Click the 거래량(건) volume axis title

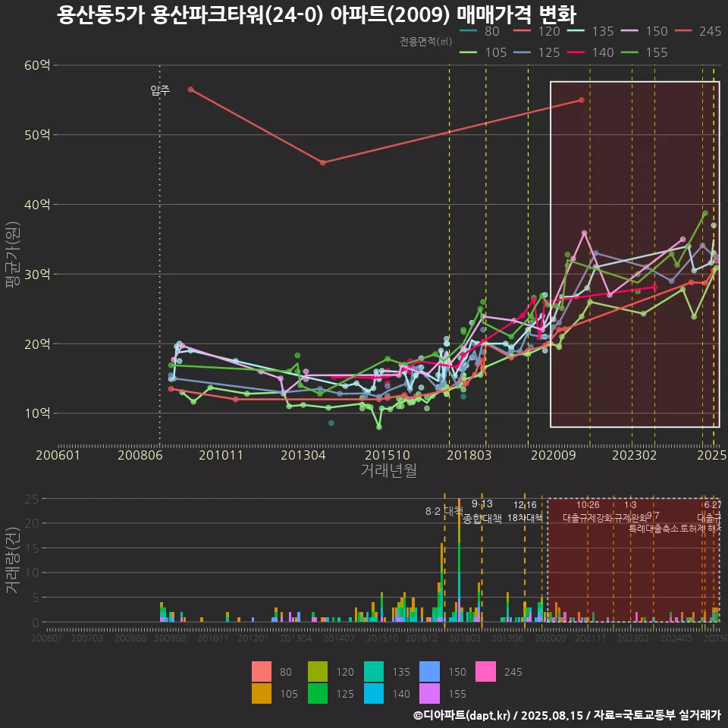13,560
